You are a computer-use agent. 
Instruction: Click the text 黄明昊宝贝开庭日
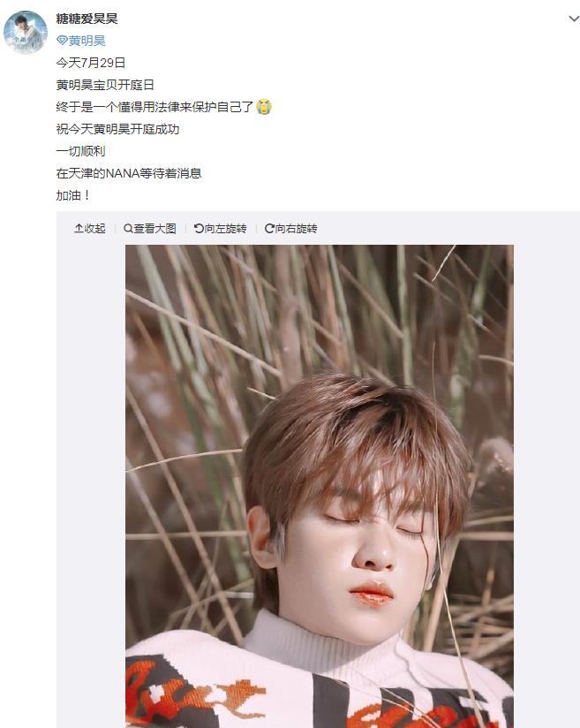[105, 85]
